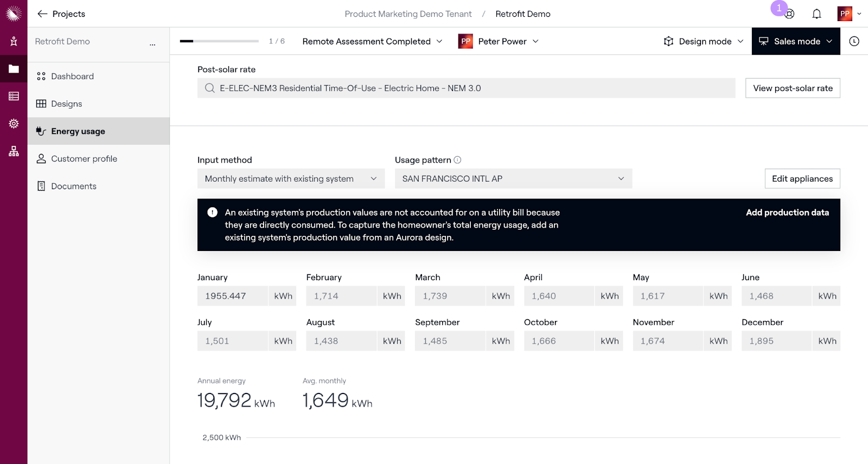Go to Designs in the sidebar
868x464 pixels.
(66, 104)
